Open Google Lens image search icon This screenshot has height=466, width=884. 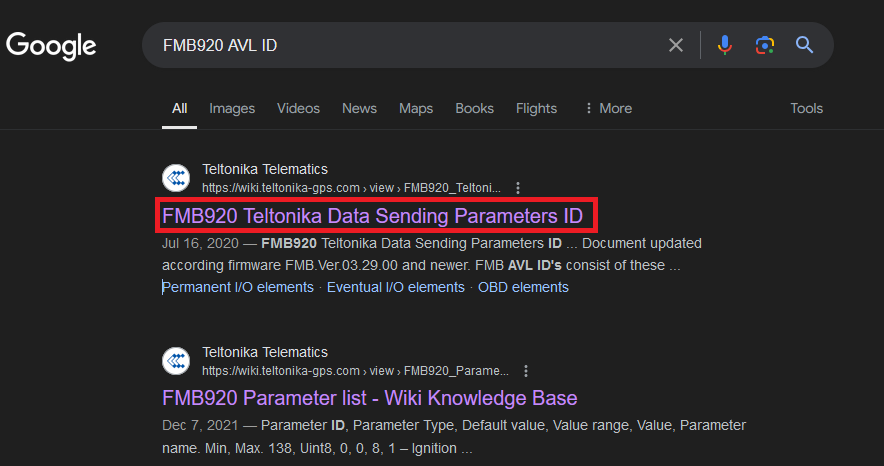(x=764, y=45)
